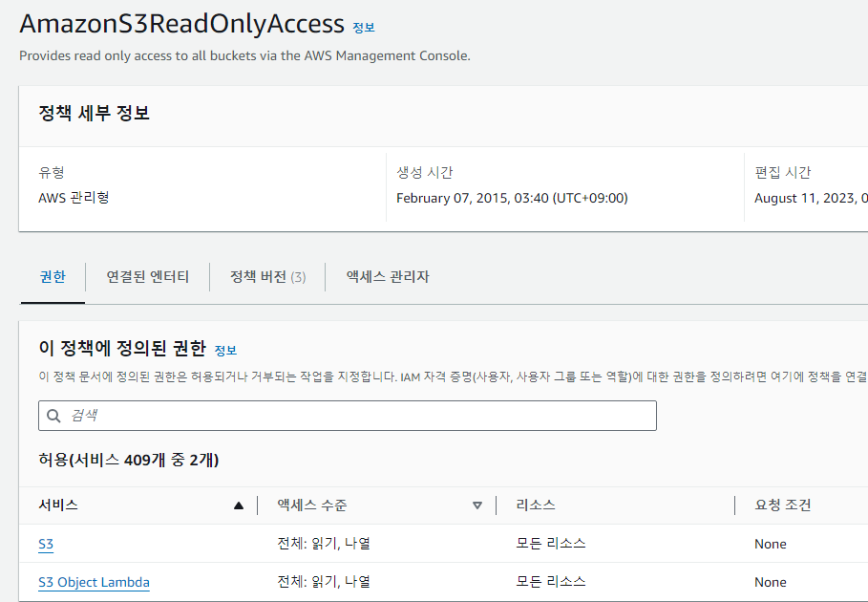The width and height of the screenshot is (868, 602).
Task: Select the policy description text
Action: pyautogui.click(x=244, y=56)
